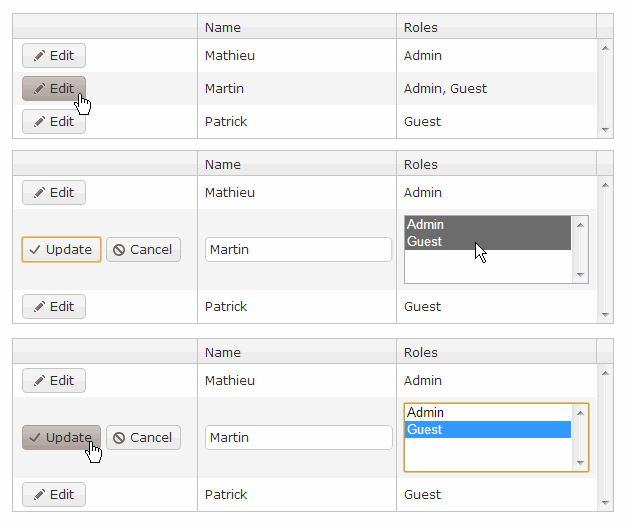The width and height of the screenshot is (629, 530).
Task: Click Edit for Mathieu in middle table
Action: click(x=54, y=193)
